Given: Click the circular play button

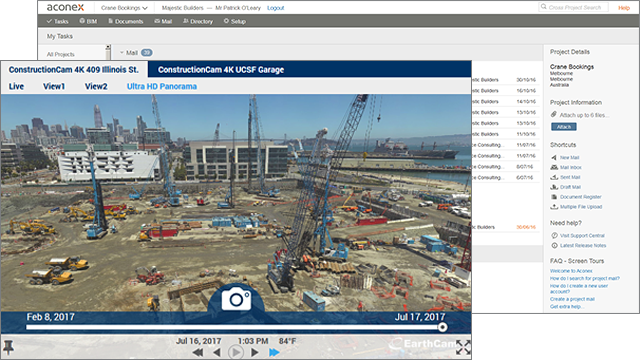Looking at the screenshot, I should 236,352.
